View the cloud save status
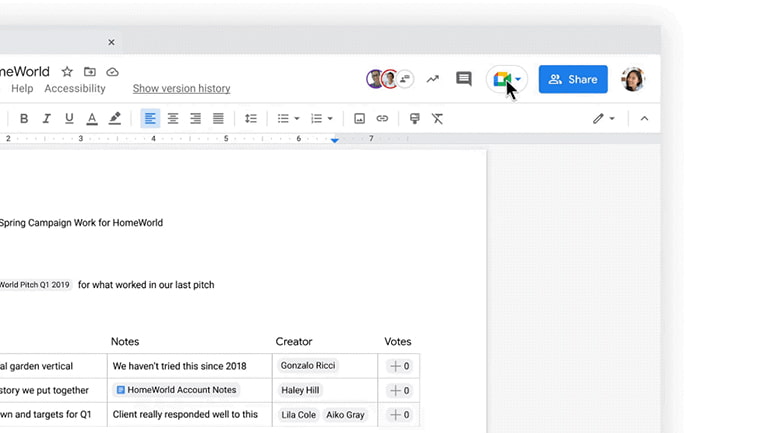 (x=112, y=72)
